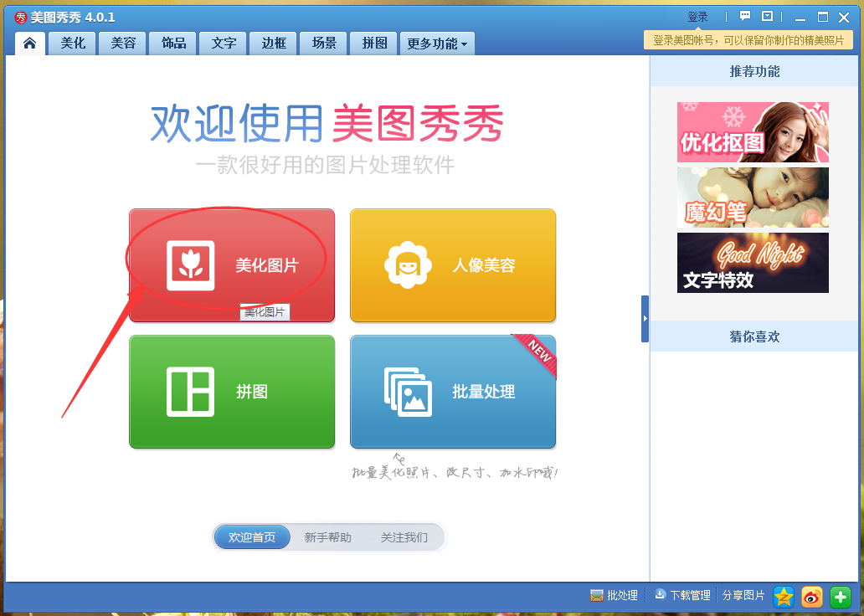Select the 边框 tab
This screenshot has width=864, height=616.
(x=274, y=43)
